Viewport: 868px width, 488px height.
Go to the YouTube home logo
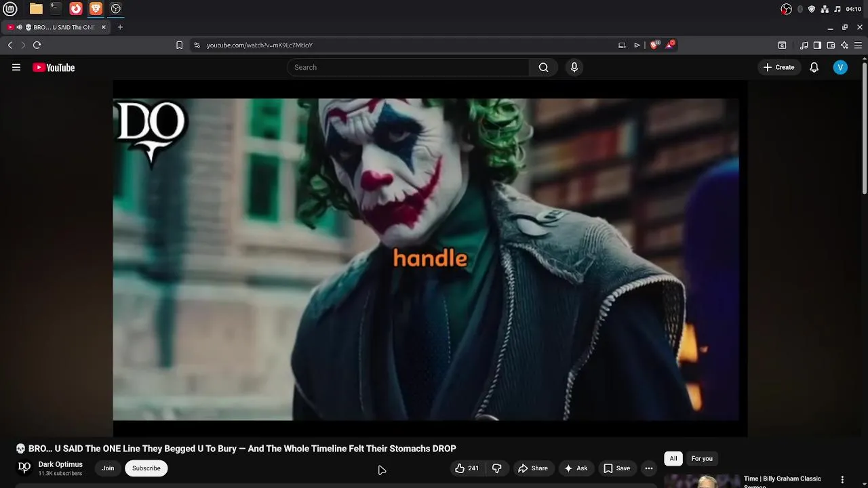(54, 67)
